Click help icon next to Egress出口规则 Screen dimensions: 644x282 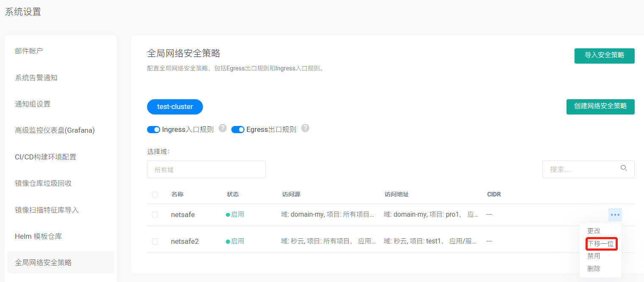coord(305,128)
